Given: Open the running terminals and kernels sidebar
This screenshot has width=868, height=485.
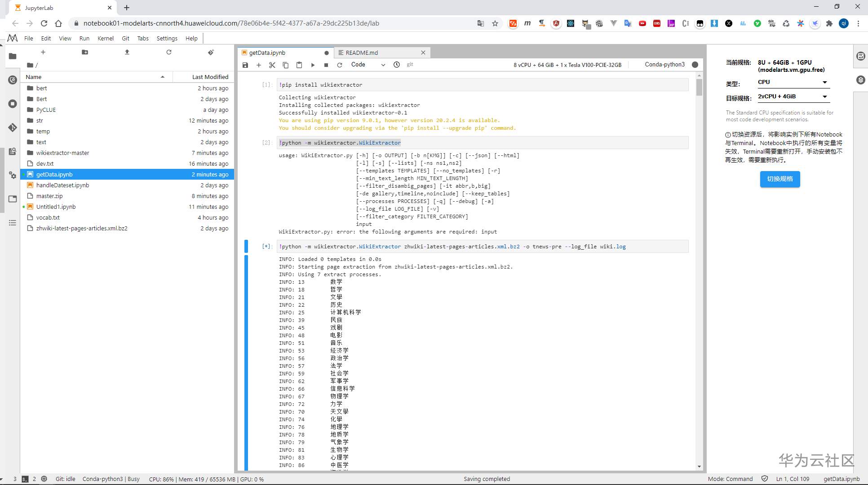Looking at the screenshot, I should pos(13,104).
